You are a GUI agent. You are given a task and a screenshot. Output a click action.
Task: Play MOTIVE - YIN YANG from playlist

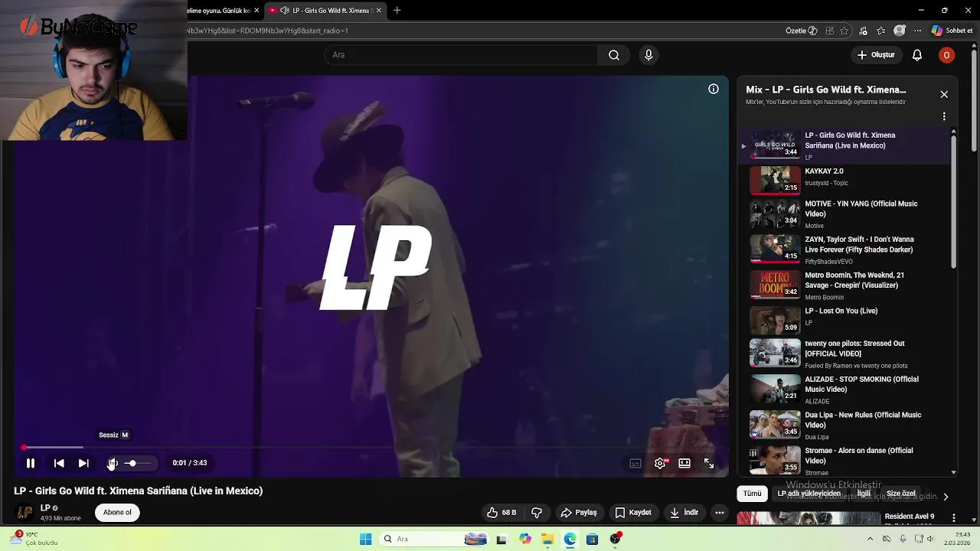click(x=846, y=216)
